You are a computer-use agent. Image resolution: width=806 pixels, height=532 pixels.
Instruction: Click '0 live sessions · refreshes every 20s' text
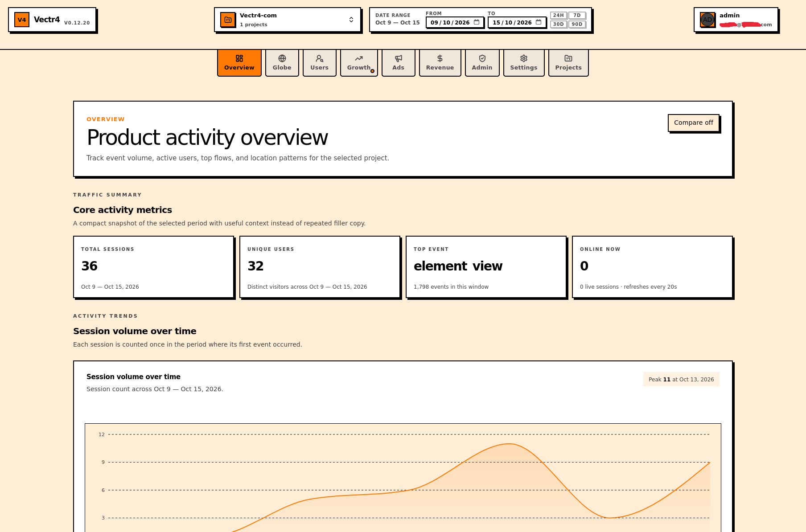(x=629, y=286)
